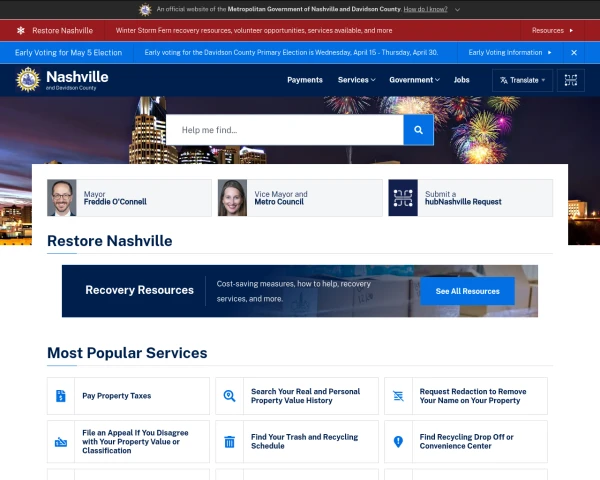The width and height of the screenshot is (600, 480).
Task: Dismiss the early voting alert with X
Action: click(574, 53)
